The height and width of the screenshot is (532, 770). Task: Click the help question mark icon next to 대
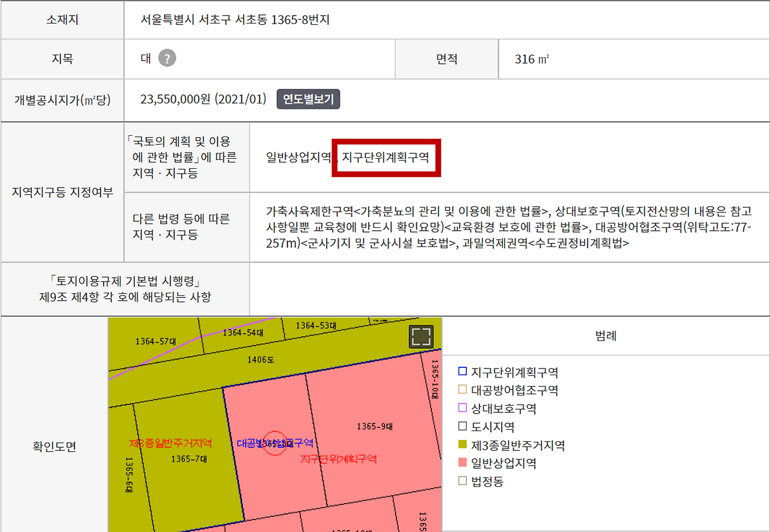click(x=167, y=58)
